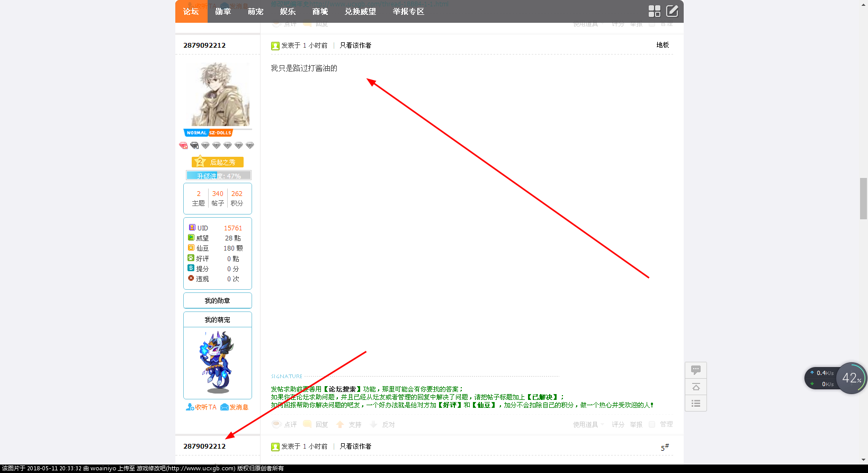Viewport: 868px width, 473px height.
Task: Click the 我的萌宠 heading
Action: click(218, 320)
